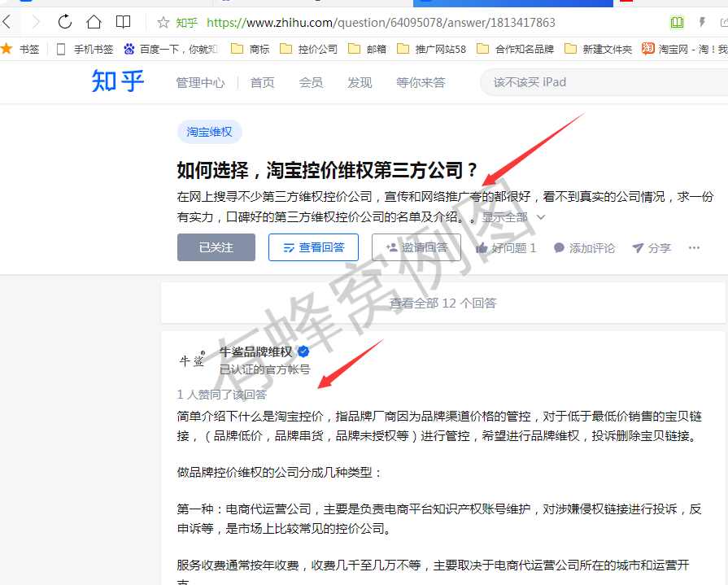The height and width of the screenshot is (585, 728).
Task: Reload the page with refresh icon
Action: coord(64,22)
